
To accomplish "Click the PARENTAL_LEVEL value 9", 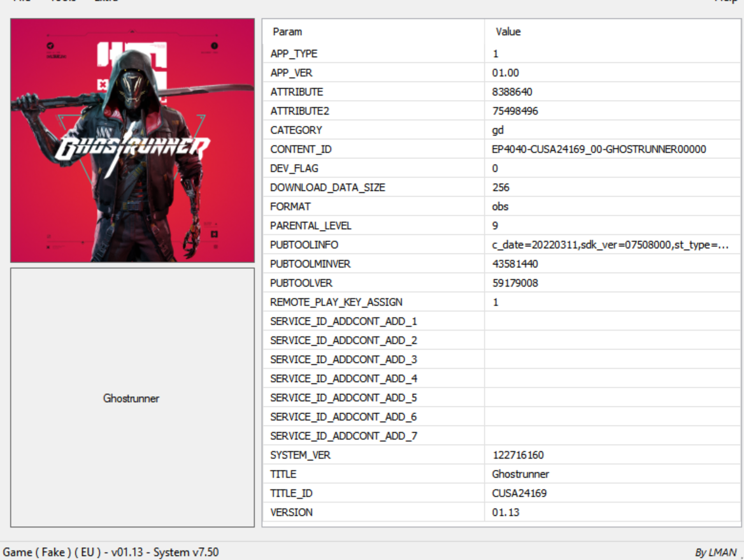I will [495, 226].
